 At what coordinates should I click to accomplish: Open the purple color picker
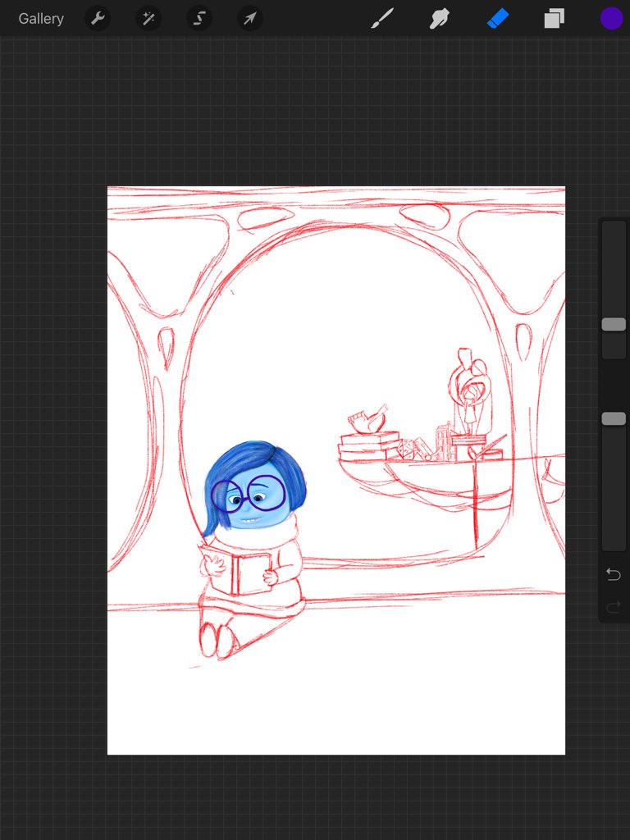click(611, 18)
